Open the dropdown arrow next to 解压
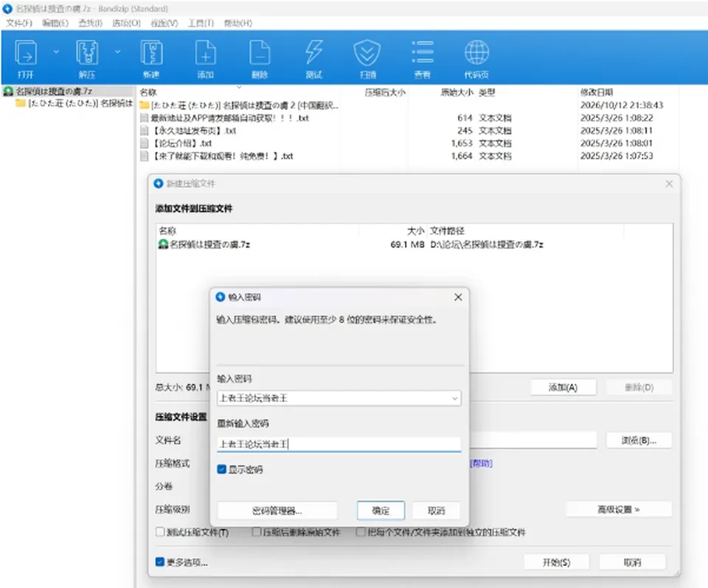 click(x=118, y=52)
